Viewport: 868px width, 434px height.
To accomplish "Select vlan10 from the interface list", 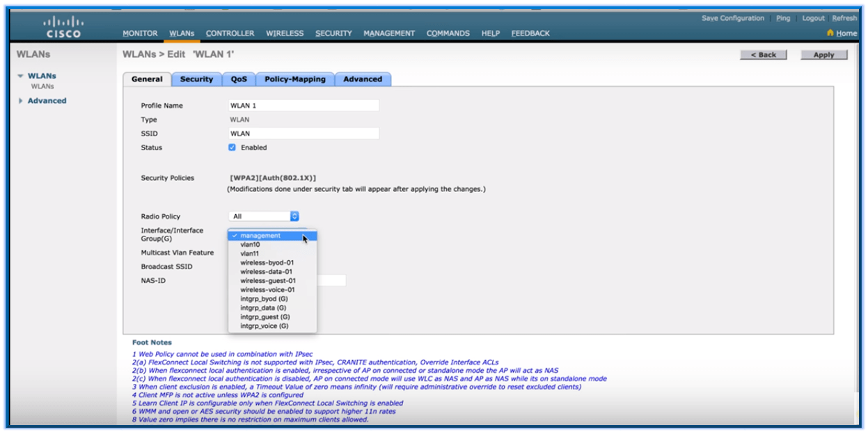I will tap(256, 245).
